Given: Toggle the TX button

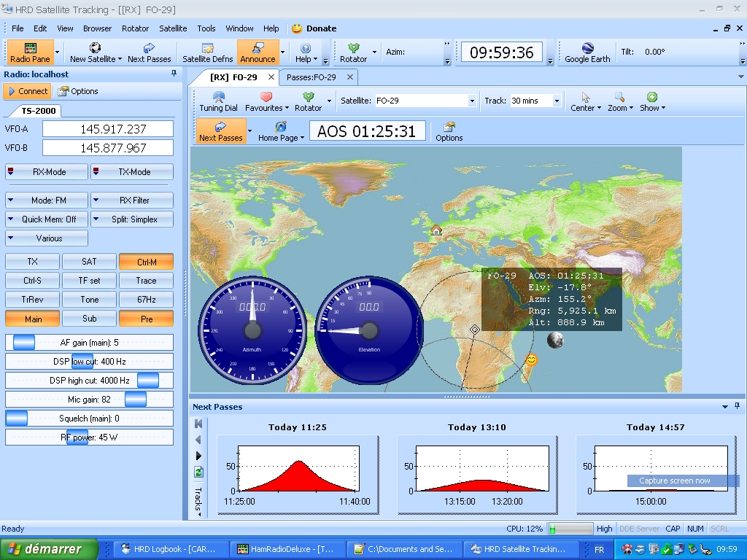Looking at the screenshot, I should click(x=32, y=262).
